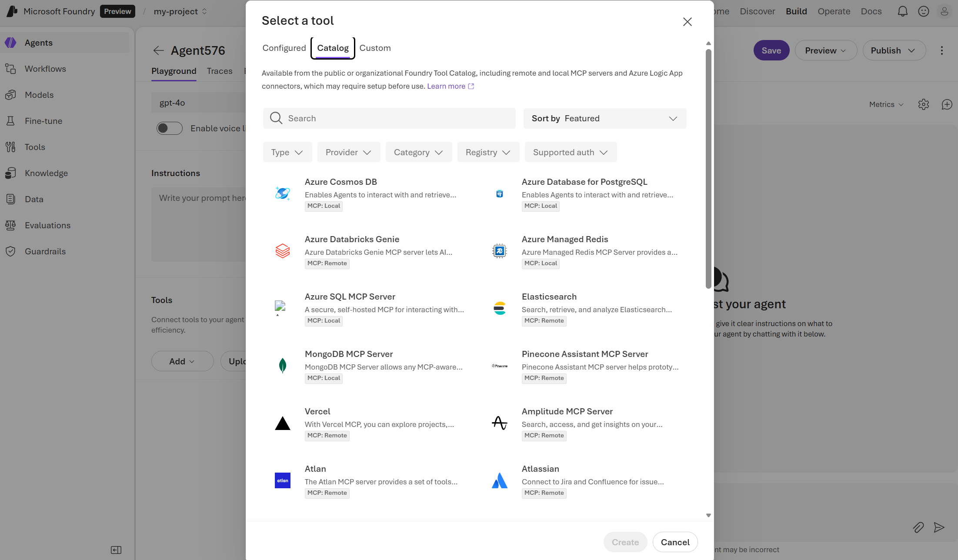Open Fine-tune from the sidebar
Screen dimensions: 958x560
coord(11,121)
